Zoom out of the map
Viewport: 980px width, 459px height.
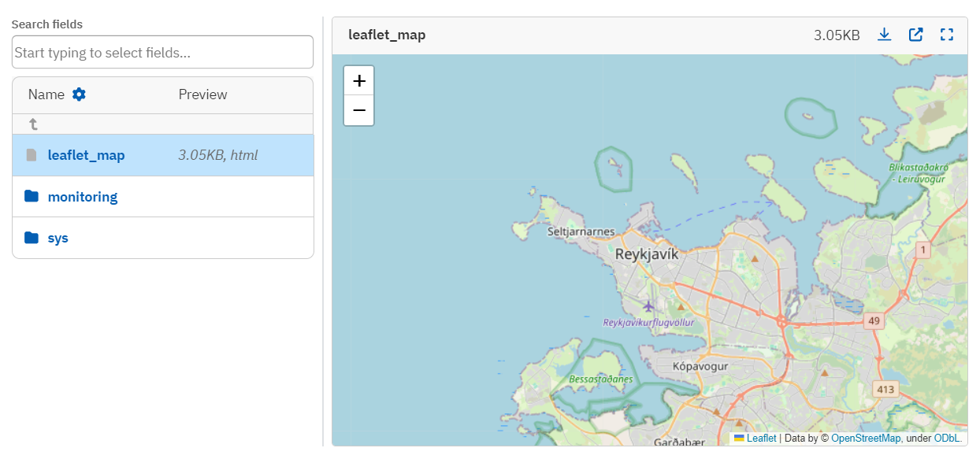(358, 111)
